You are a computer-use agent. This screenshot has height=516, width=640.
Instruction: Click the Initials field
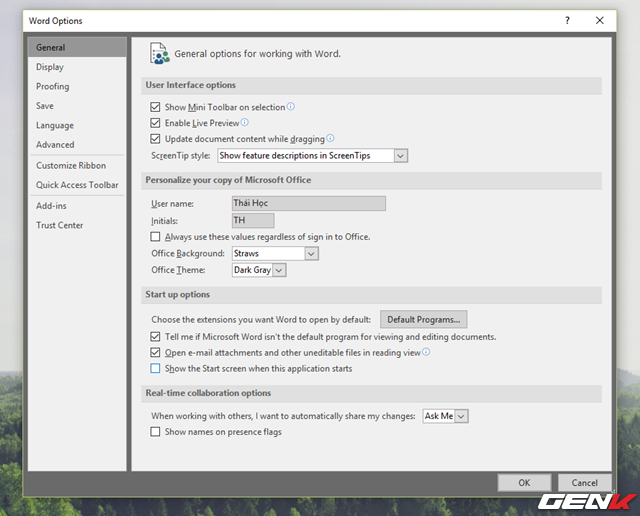pyautogui.click(x=253, y=220)
